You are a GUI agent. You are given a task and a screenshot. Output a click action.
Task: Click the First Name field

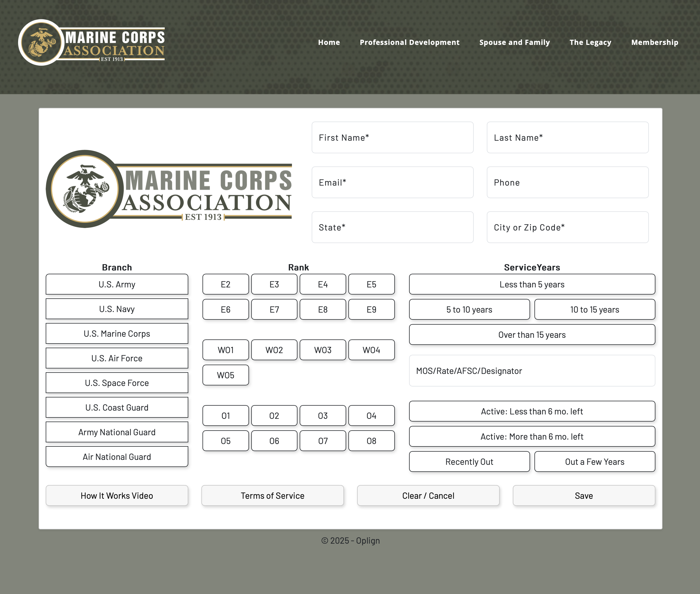point(392,137)
